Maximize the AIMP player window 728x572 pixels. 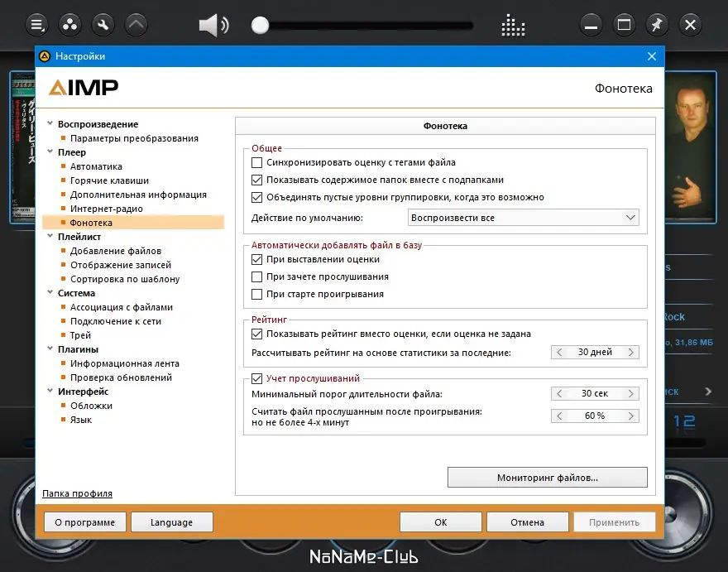pyautogui.click(x=624, y=25)
